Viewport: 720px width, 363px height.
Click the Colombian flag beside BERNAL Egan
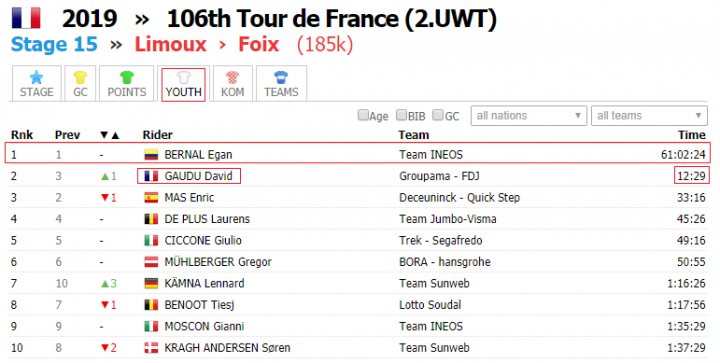151,155
